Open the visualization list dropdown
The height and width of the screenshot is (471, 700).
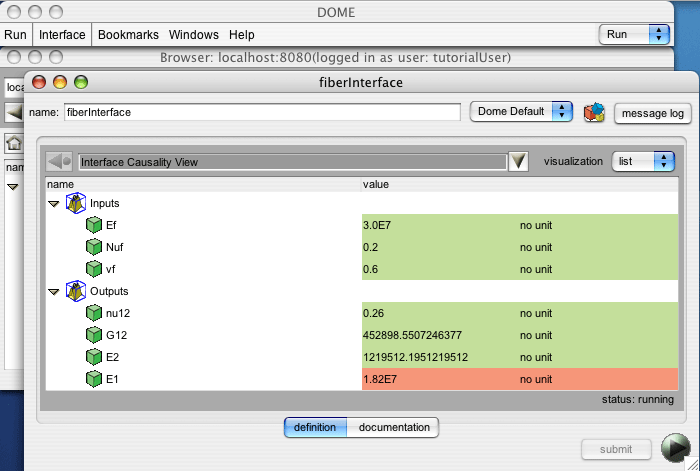tap(643, 162)
